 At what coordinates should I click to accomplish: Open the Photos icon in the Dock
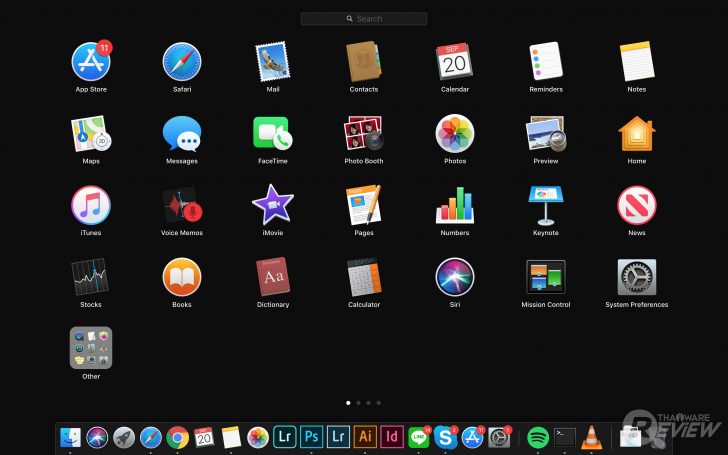coord(258,437)
